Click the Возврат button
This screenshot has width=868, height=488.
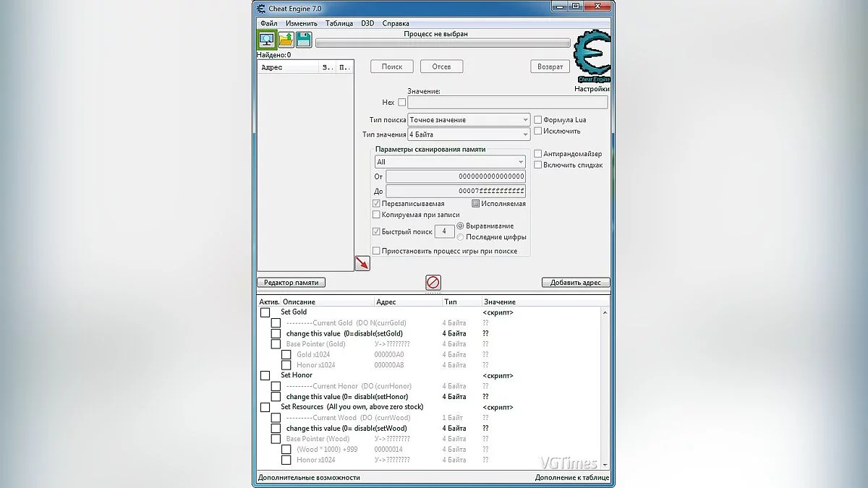tap(550, 67)
